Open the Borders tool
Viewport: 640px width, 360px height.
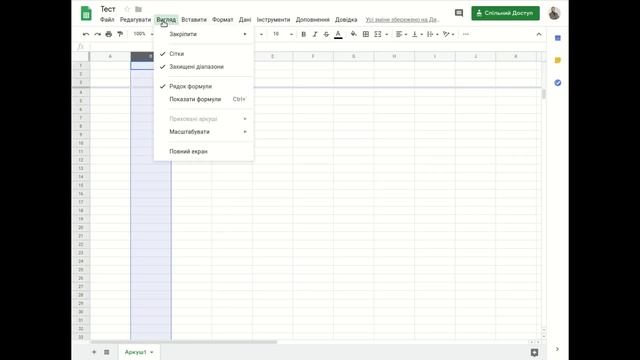366,34
